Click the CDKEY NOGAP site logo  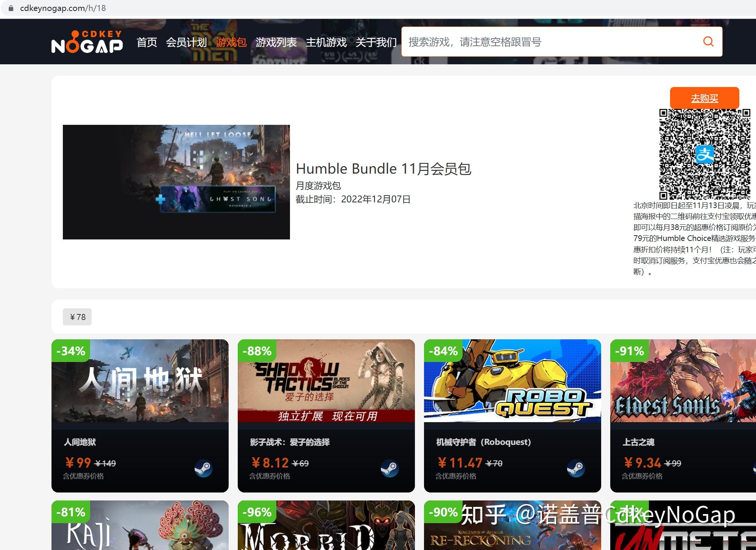(x=87, y=42)
